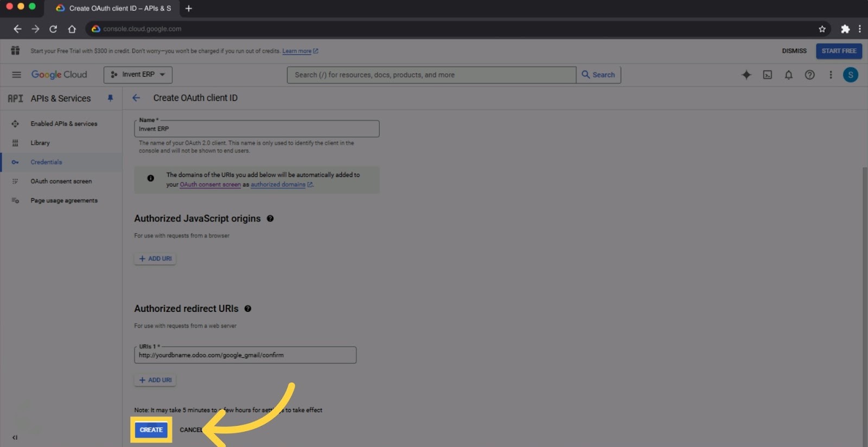Click the search resources field
Image resolution: width=868 pixels, height=447 pixels.
pos(431,75)
